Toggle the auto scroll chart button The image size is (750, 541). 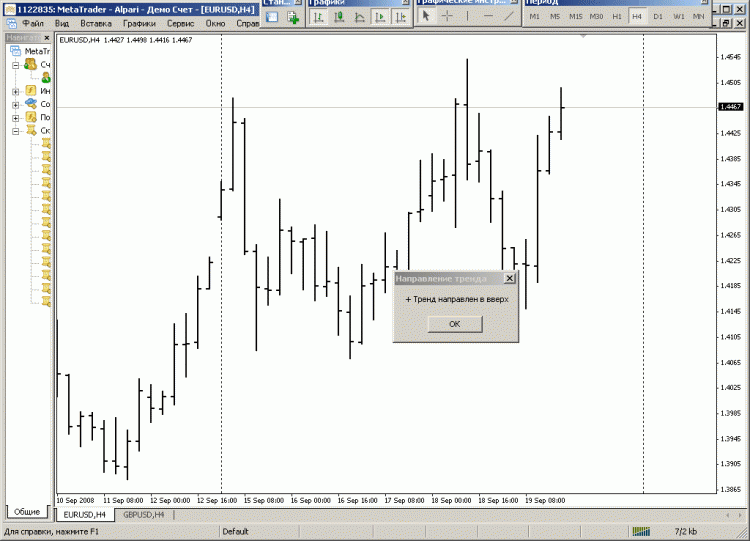pos(380,17)
